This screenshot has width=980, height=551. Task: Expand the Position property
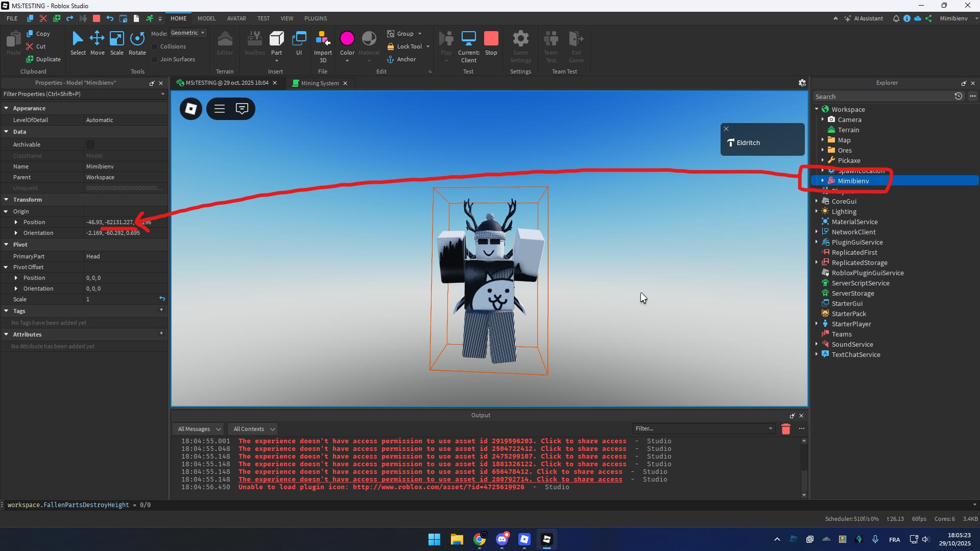coord(16,222)
